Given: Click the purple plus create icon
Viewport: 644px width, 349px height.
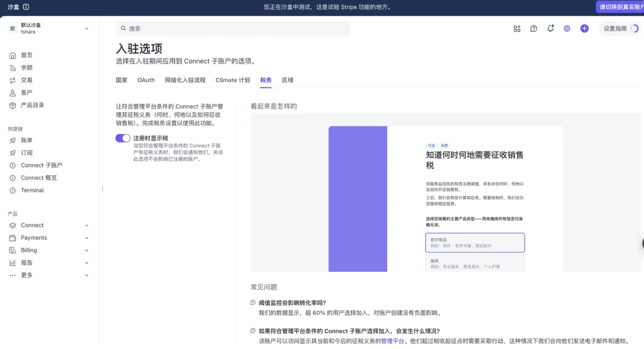Looking at the screenshot, I should tap(584, 29).
